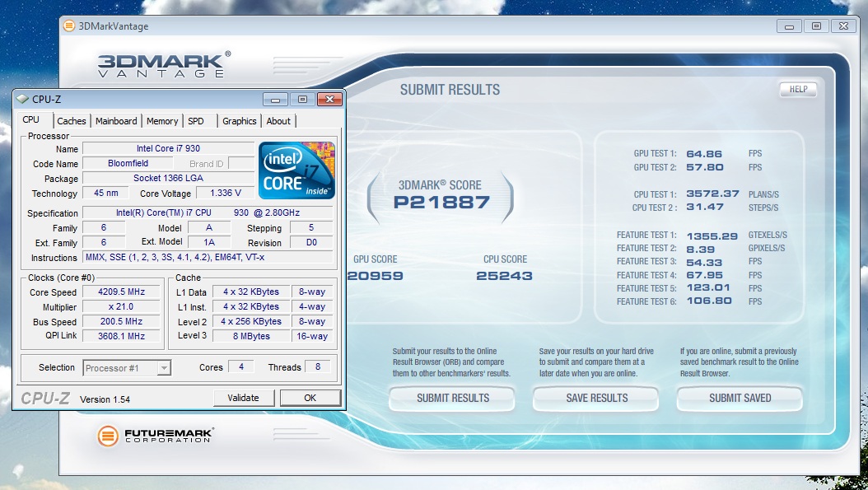Click the Technology value 45 nm
This screenshot has width=868, height=490.
click(x=105, y=193)
